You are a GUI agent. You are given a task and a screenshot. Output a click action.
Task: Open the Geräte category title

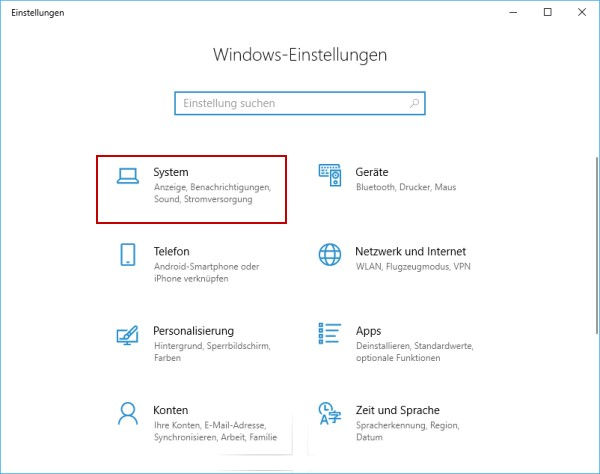pos(372,172)
